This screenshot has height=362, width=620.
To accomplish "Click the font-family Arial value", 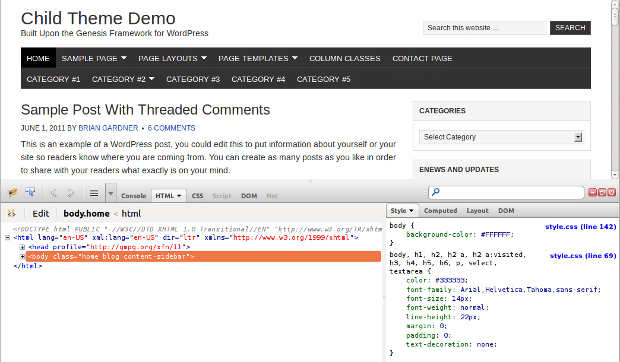I will click(x=530, y=289).
